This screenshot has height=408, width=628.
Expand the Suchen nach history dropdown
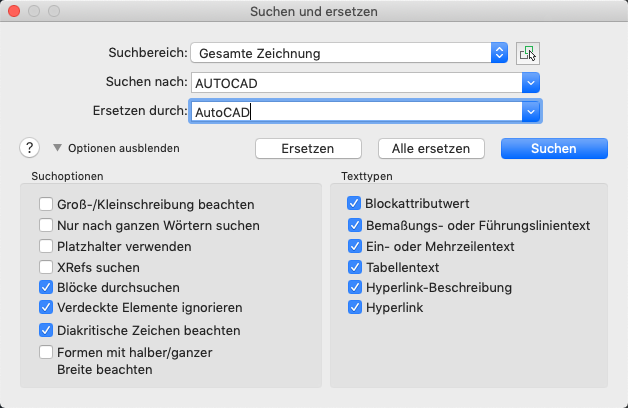pyautogui.click(x=530, y=82)
